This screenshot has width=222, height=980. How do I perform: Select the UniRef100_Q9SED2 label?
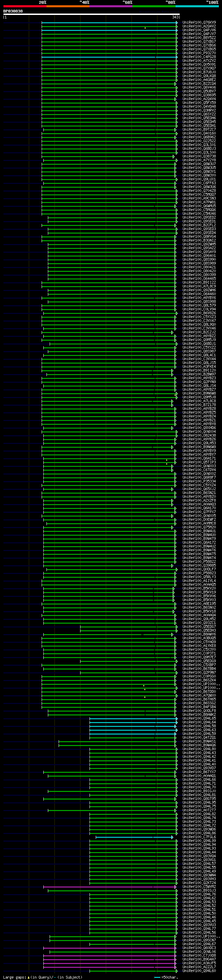point(199,218)
